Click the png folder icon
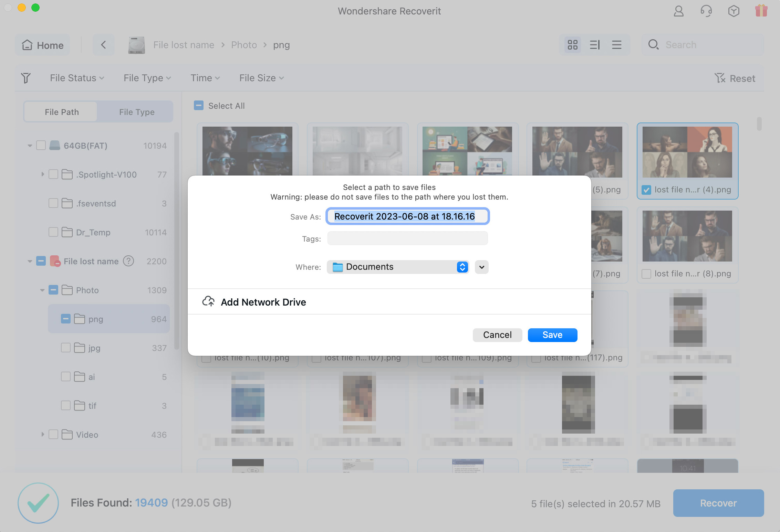Screen dimensions: 780x532 [x=80, y=319]
